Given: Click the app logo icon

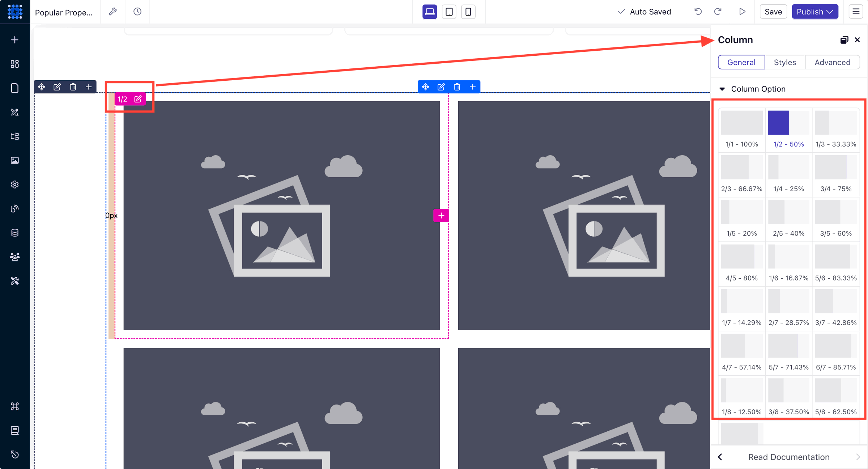Looking at the screenshot, I should click(15, 12).
